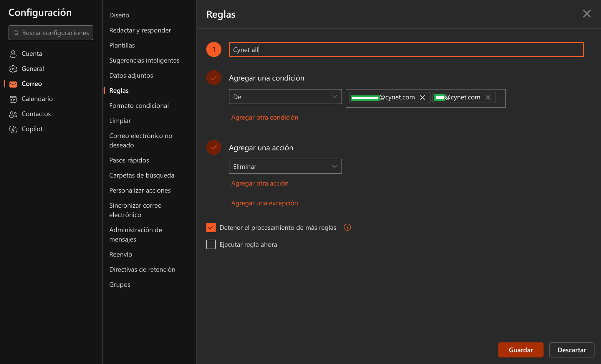
Task: Open Sugerencias inteligentes
Action: tap(144, 60)
